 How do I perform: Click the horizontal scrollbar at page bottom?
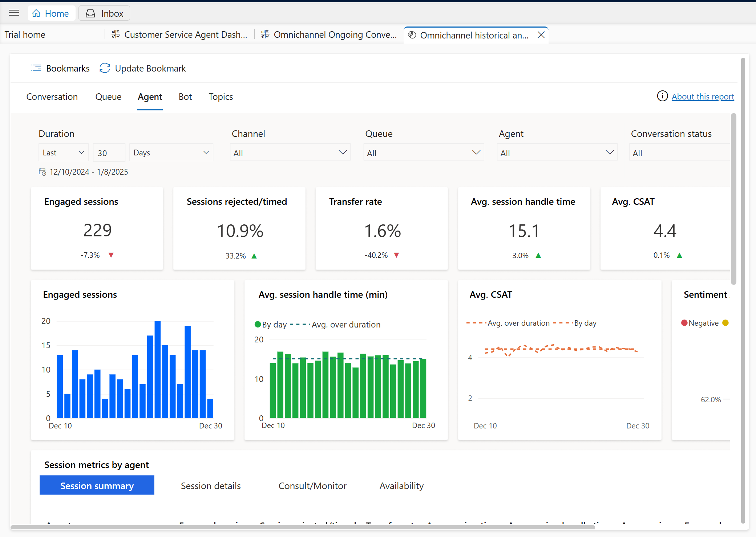(x=303, y=527)
